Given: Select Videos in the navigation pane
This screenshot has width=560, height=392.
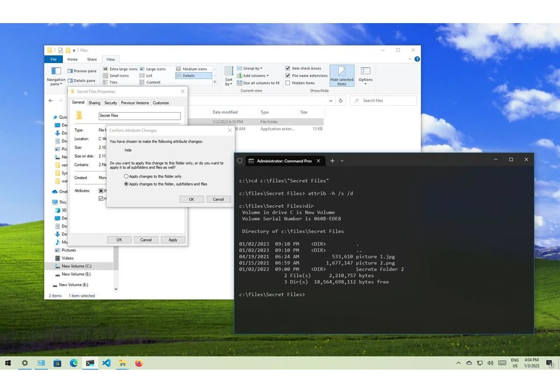Looking at the screenshot, I should click(x=64, y=258).
